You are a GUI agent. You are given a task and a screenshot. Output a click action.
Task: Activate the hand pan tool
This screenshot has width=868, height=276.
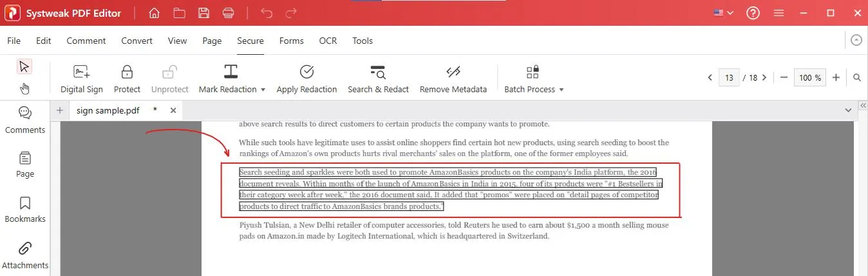point(24,88)
